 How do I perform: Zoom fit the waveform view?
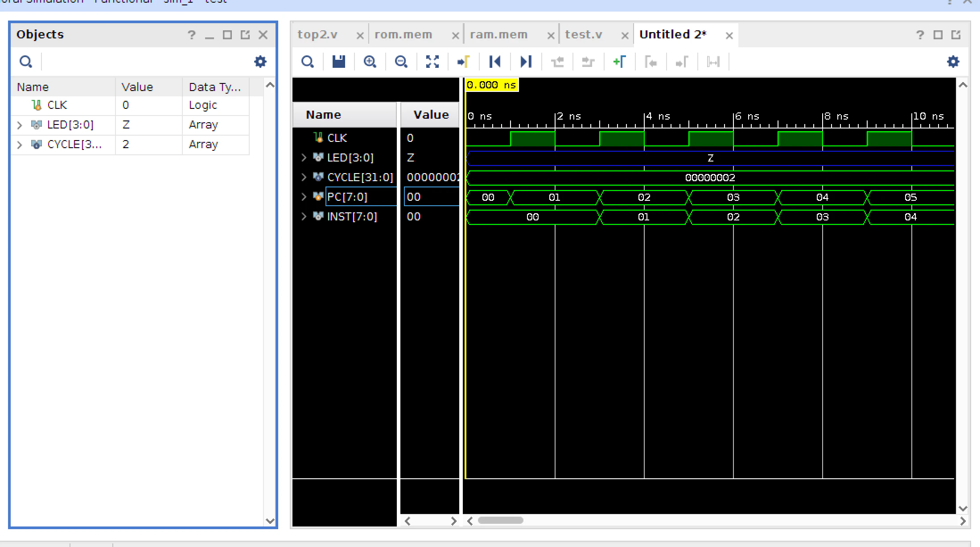point(432,62)
